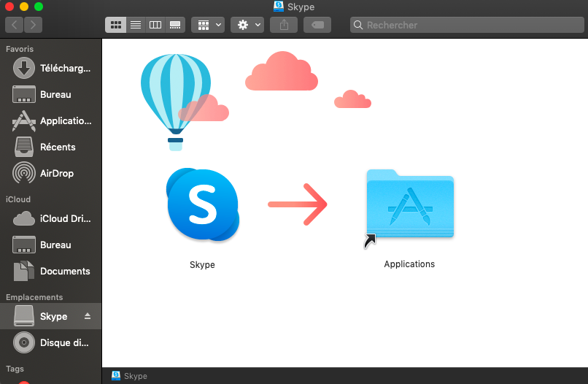Minimize the Finder window with yellow button

24,7
